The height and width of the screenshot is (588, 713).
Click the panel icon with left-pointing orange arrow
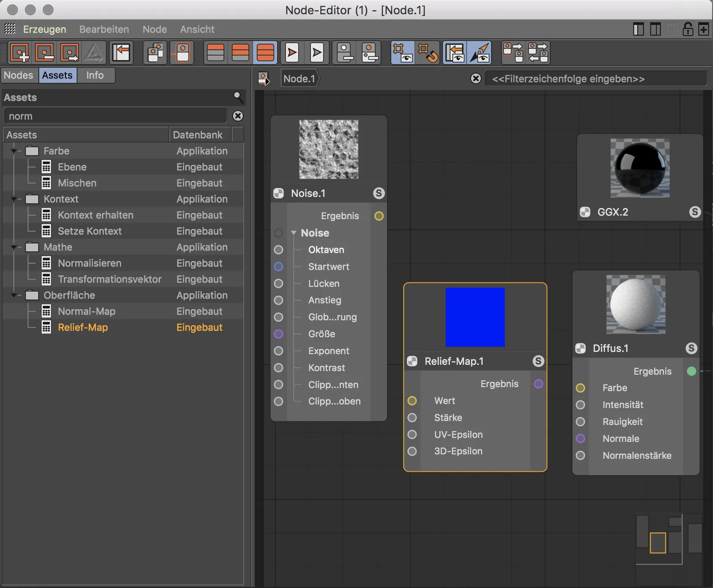point(121,53)
